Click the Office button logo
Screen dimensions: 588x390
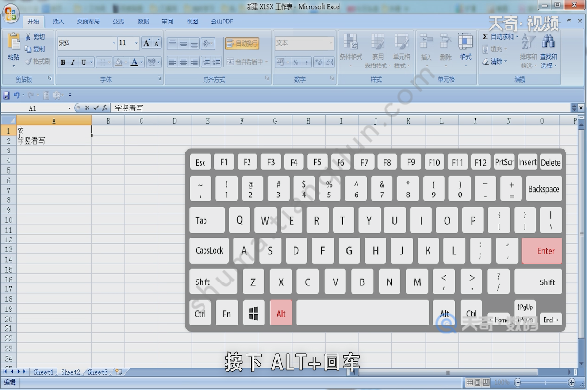coord(11,14)
